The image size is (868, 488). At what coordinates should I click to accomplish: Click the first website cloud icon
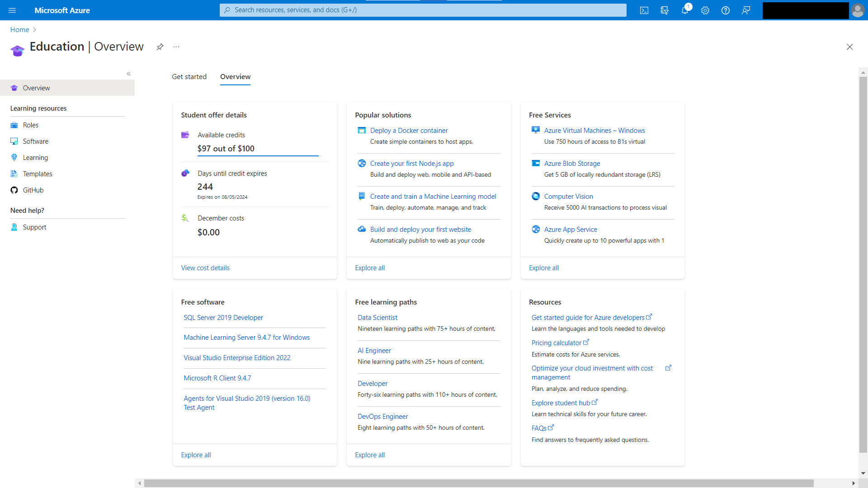(x=362, y=229)
